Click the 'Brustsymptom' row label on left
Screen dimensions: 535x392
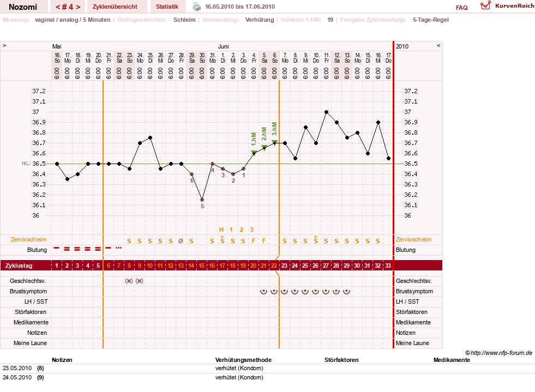(x=28, y=291)
